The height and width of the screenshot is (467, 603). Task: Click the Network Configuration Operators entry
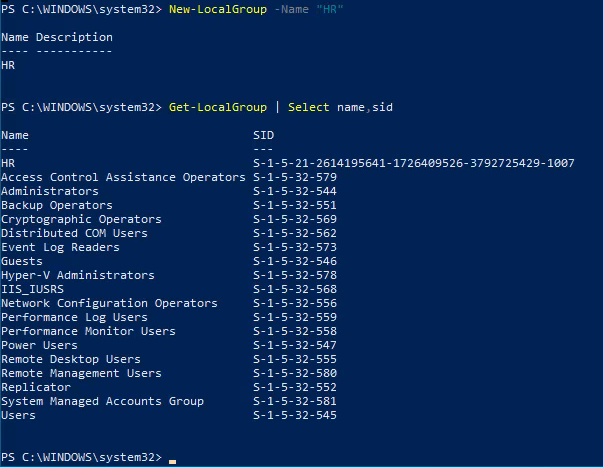(x=108, y=303)
